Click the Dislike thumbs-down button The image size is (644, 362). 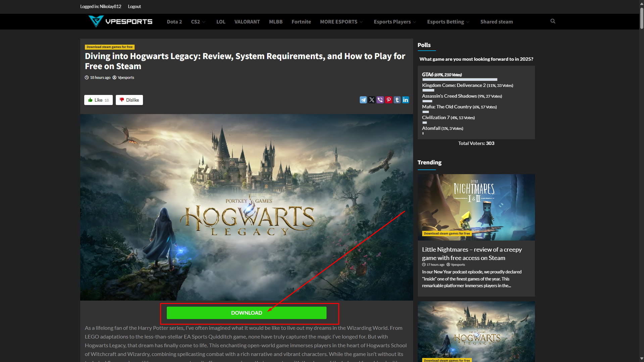coord(129,100)
